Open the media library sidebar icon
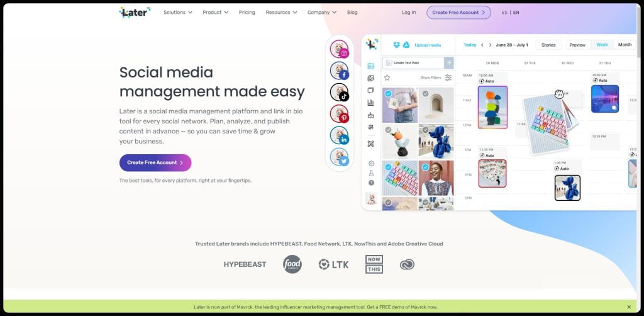This screenshot has height=316, width=644. point(371,78)
